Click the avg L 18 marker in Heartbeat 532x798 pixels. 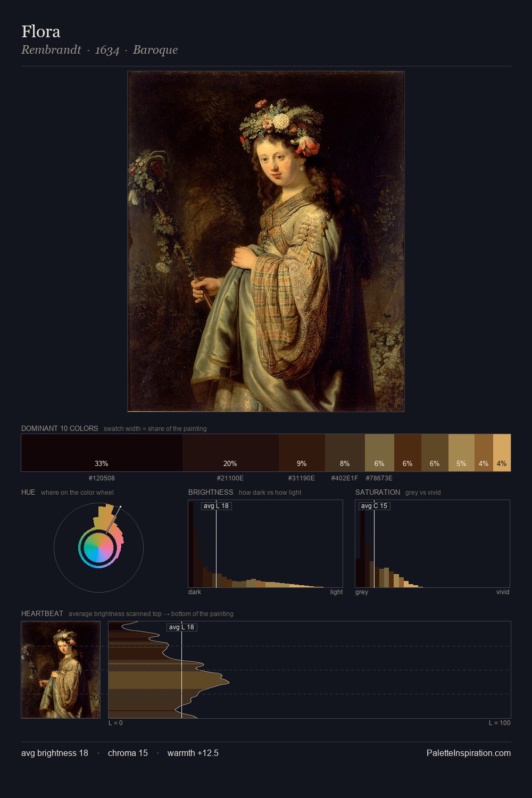[181, 627]
